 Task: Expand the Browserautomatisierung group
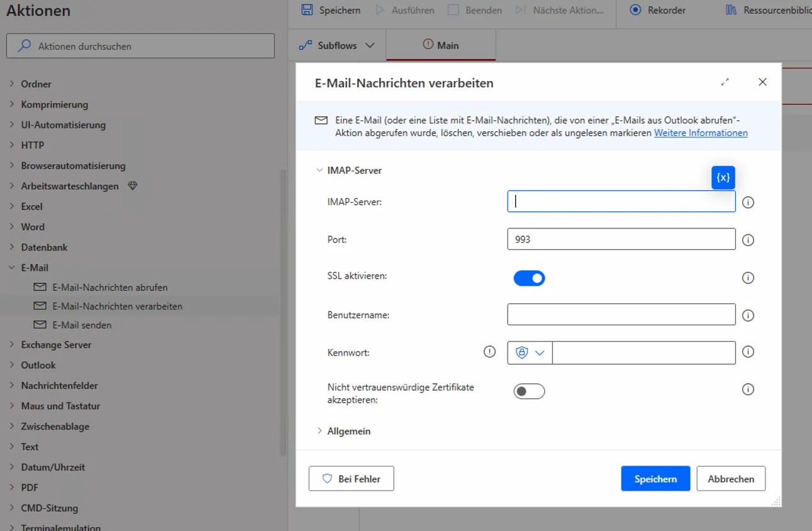[11, 165]
